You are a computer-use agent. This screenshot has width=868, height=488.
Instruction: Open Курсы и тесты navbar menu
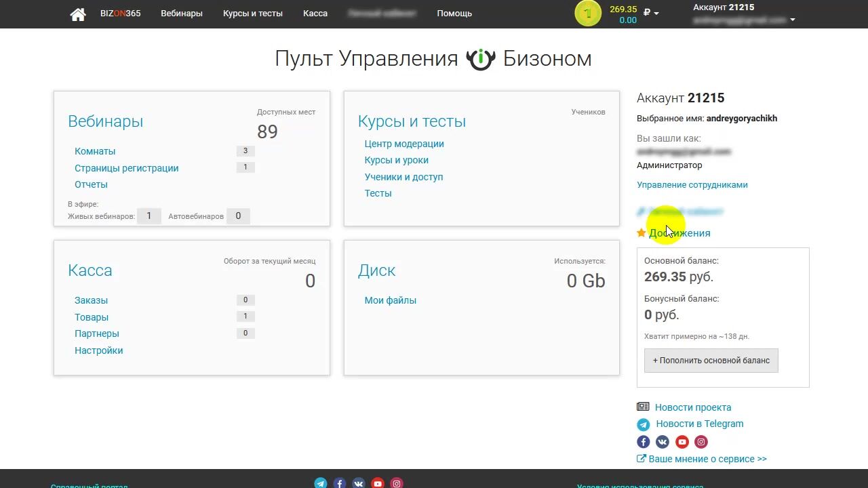tap(253, 14)
